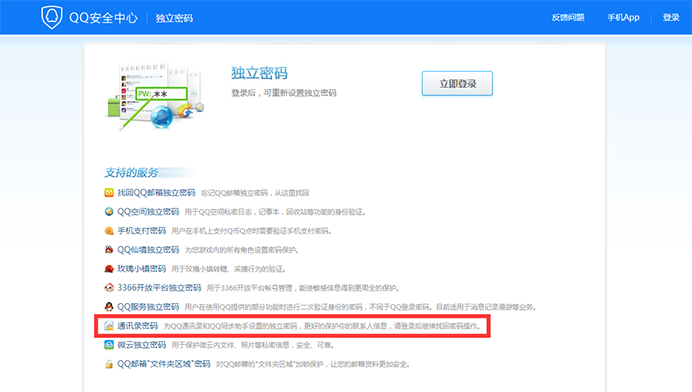Click description 忘记QQ邮箱独立密码，从这里找回
692x392 pixels.
pos(255,193)
